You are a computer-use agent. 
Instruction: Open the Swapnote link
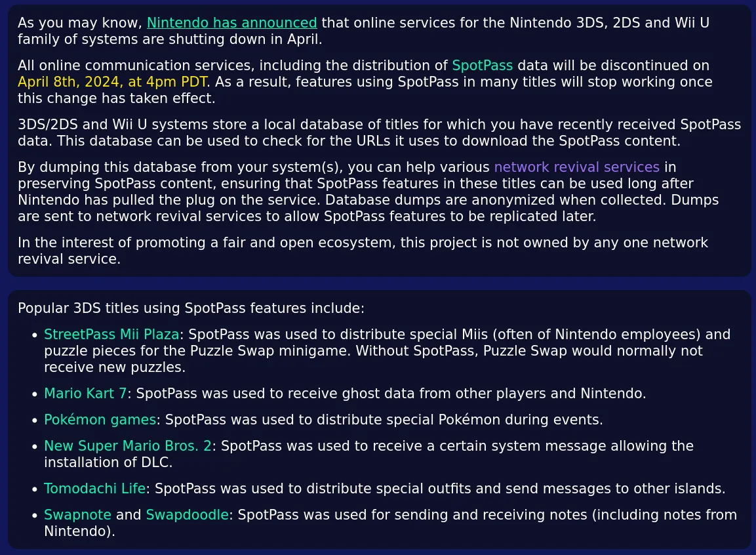tap(77, 515)
